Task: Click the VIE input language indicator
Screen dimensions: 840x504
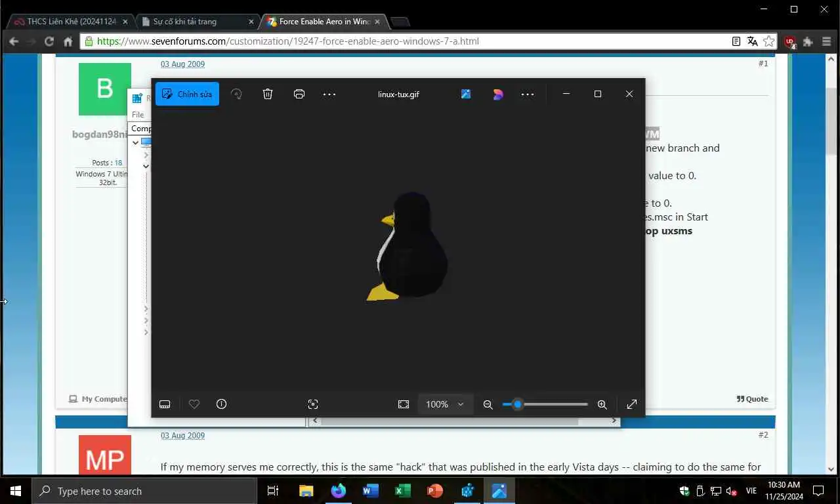Action: click(751, 491)
